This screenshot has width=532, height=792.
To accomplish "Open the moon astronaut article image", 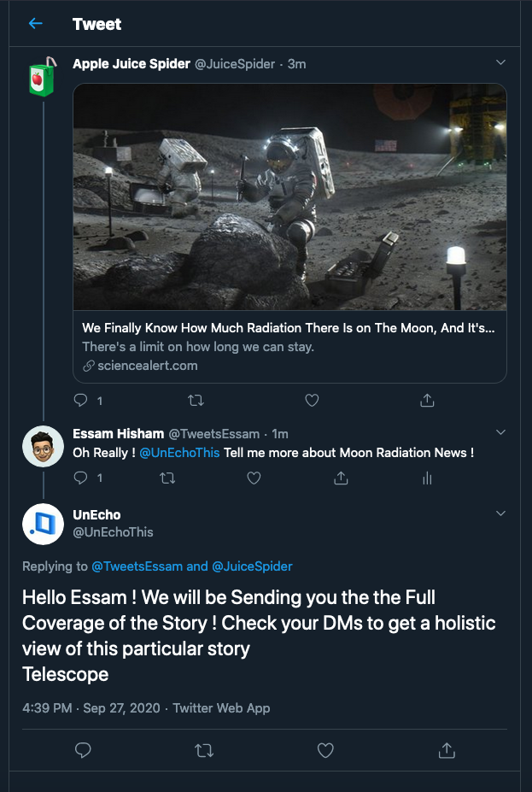I will (x=289, y=197).
